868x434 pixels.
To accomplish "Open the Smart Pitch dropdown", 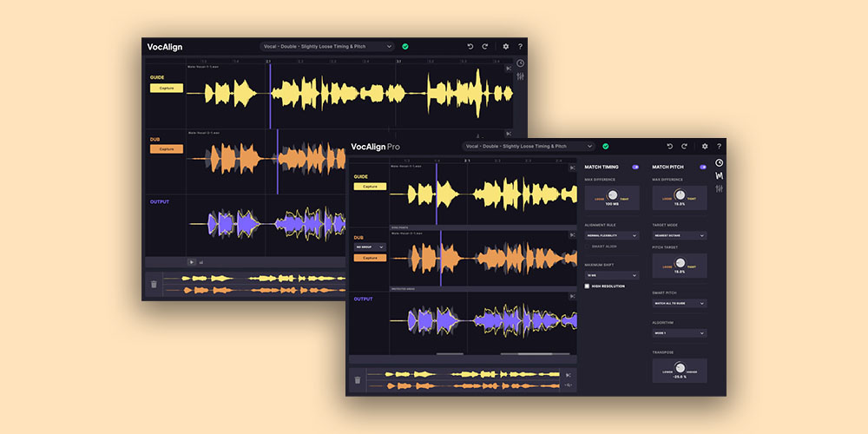I will click(x=680, y=303).
